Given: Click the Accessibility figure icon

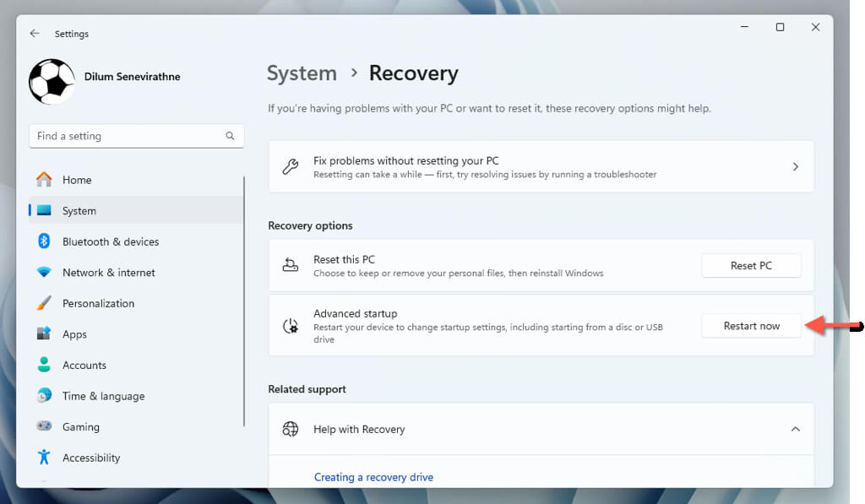Looking at the screenshot, I should [44, 458].
